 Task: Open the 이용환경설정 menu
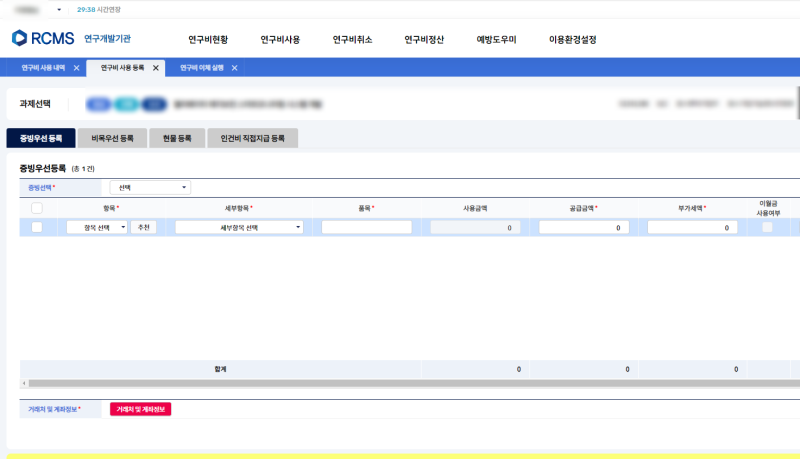coord(572,40)
